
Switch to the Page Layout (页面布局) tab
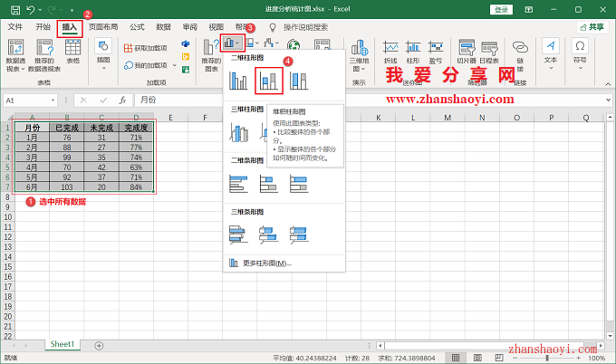(103, 27)
